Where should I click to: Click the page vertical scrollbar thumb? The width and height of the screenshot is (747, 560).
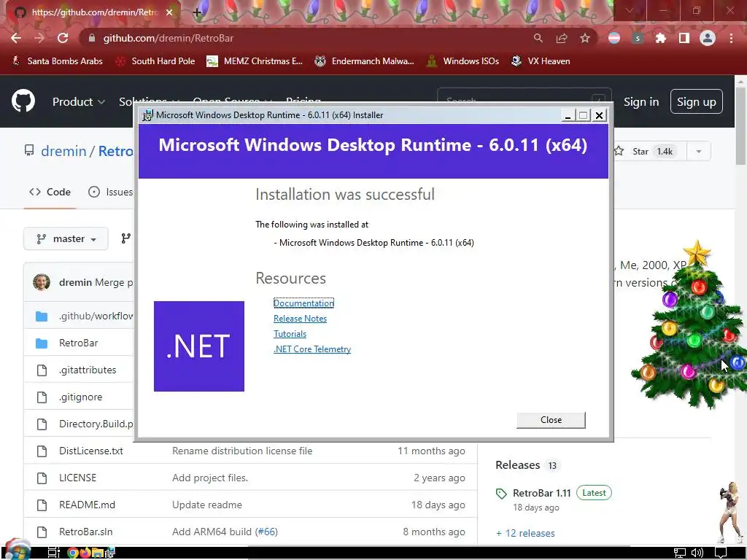741,126
